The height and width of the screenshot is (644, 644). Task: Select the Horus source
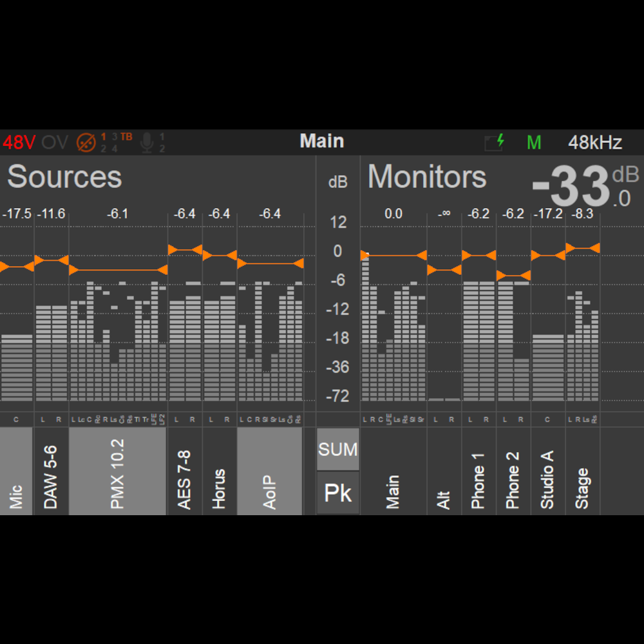pos(219,471)
